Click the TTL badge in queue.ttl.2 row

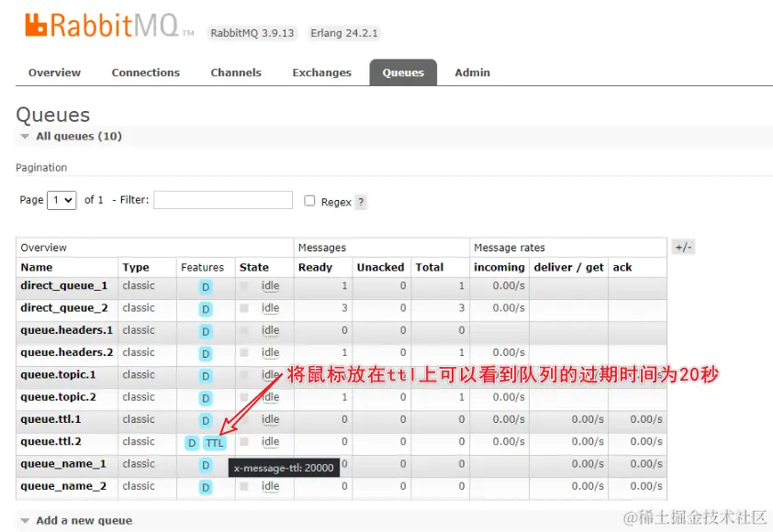pos(215,443)
